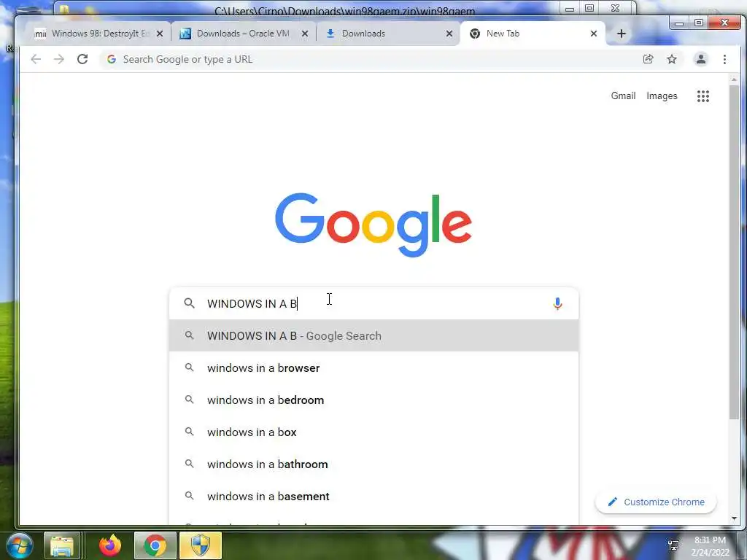The height and width of the screenshot is (560, 747).
Task: Close the Downloads – Oracle VM tab
Action: 305,34
